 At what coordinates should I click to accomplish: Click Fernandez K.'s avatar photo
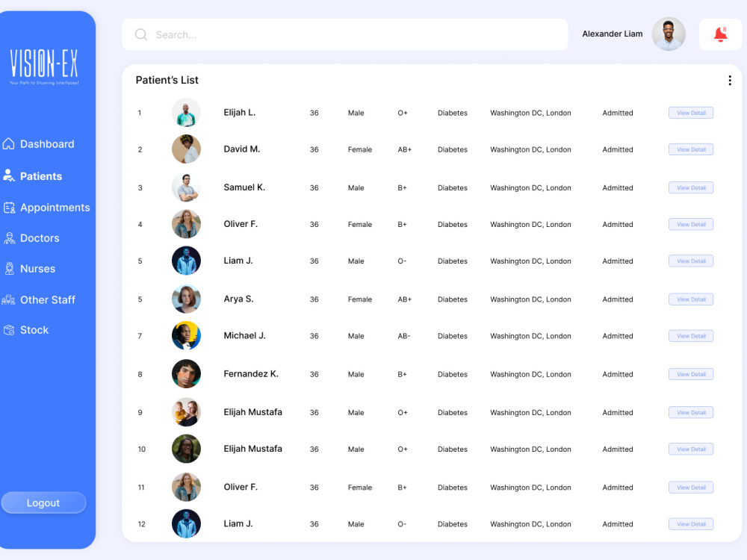(x=186, y=374)
